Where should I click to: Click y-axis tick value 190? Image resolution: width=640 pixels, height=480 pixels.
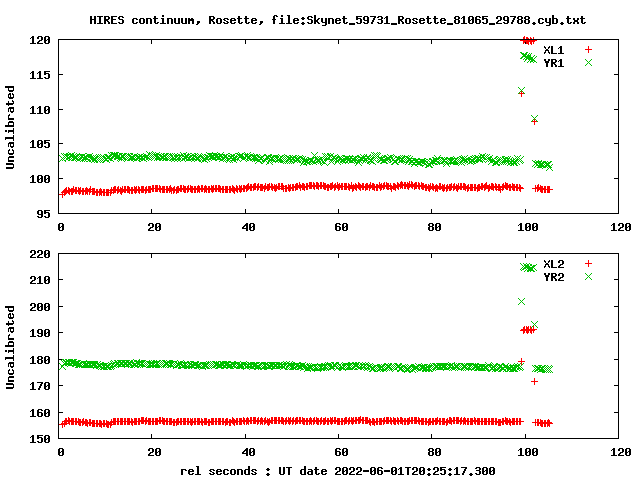40,333
